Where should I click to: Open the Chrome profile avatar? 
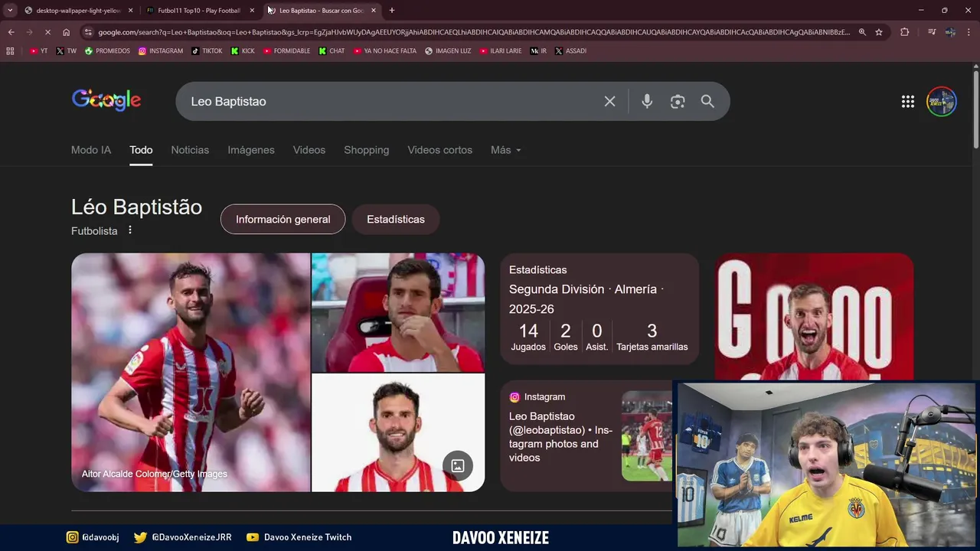click(950, 32)
